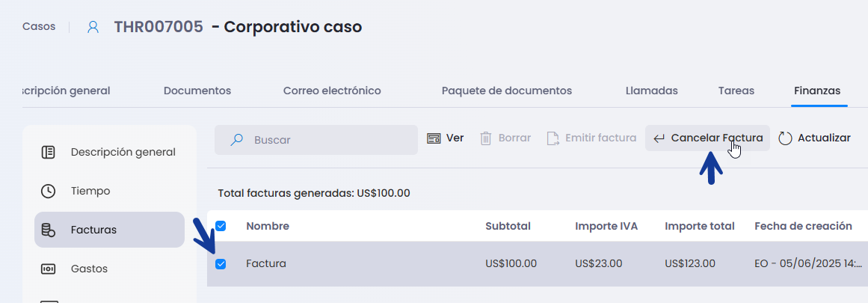This screenshot has height=303, width=868.
Task: Select Facturas in the side menu
Action: 110,230
